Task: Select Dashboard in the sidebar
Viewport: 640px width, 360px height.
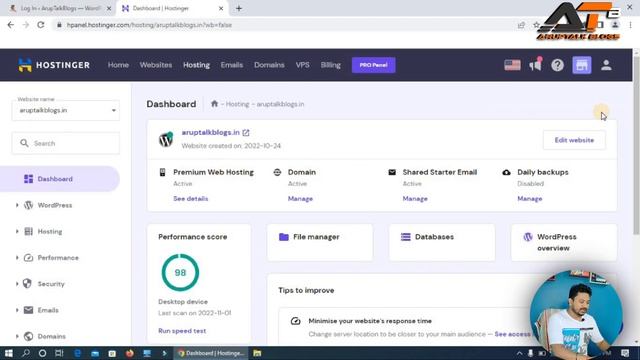Action: pos(60,179)
